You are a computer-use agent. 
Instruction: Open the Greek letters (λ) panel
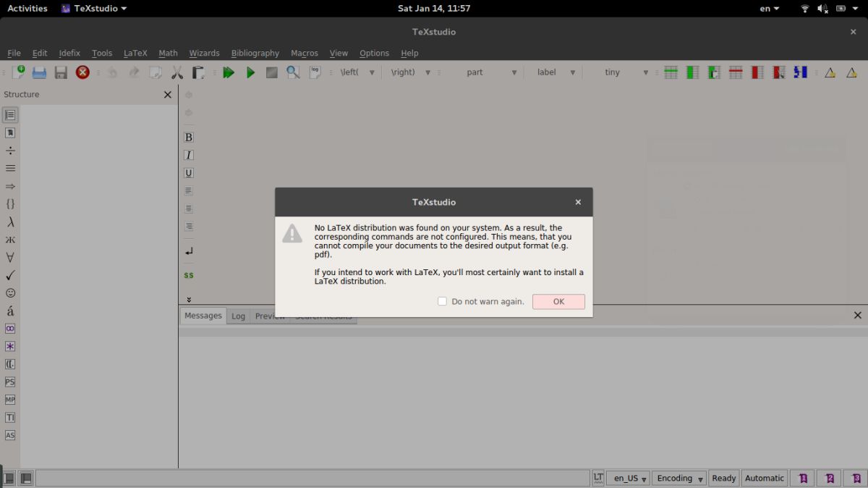click(10, 222)
